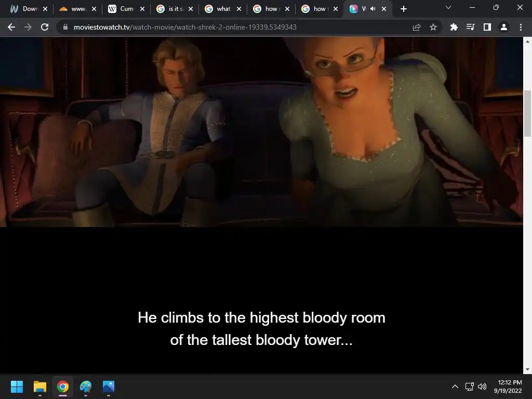The height and width of the screenshot is (399, 532).
Task: Open File Explorer from taskbar
Action: [39, 387]
